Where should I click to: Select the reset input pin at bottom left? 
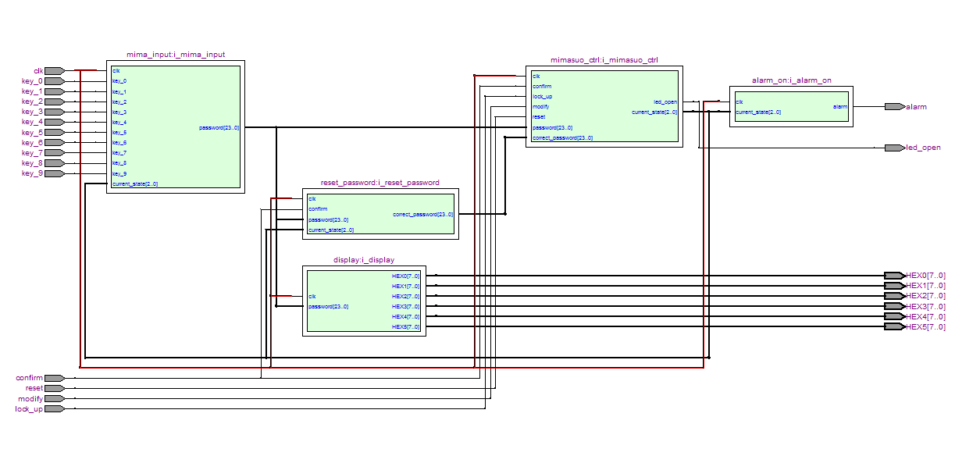pos(54,388)
